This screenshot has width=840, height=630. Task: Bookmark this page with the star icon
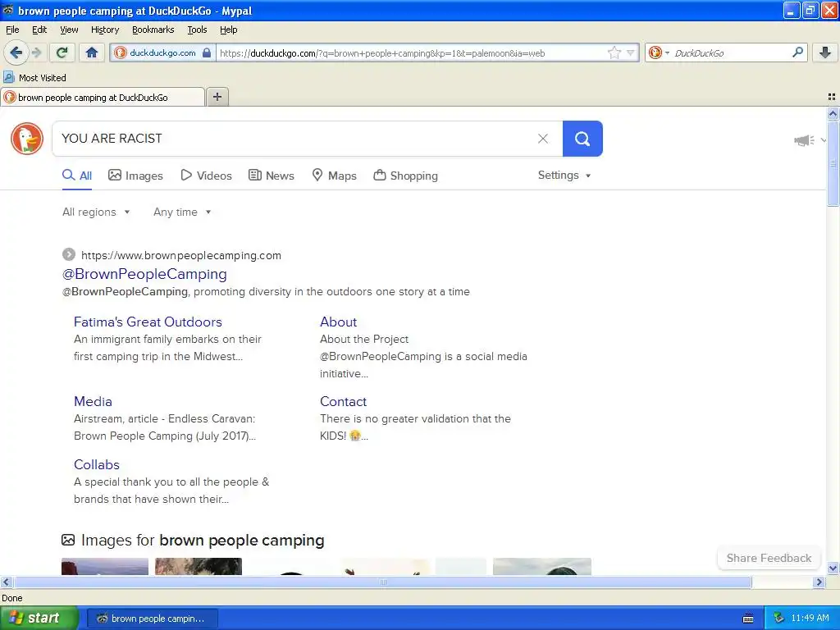click(x=614, y=52)
